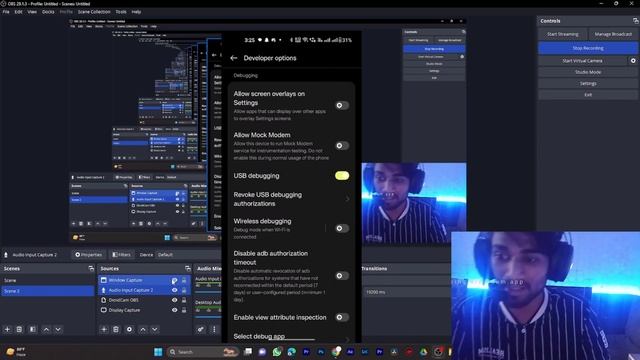Pop out the Controls dock

(635, 20)
